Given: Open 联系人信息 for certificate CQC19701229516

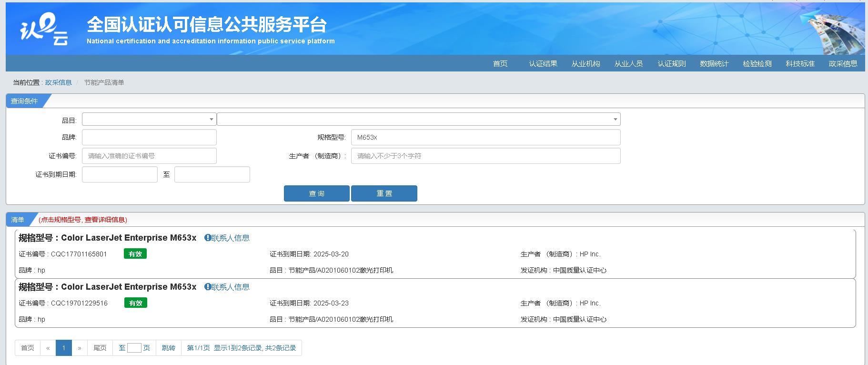Looking at the screenshot, I should click(227, 287).
